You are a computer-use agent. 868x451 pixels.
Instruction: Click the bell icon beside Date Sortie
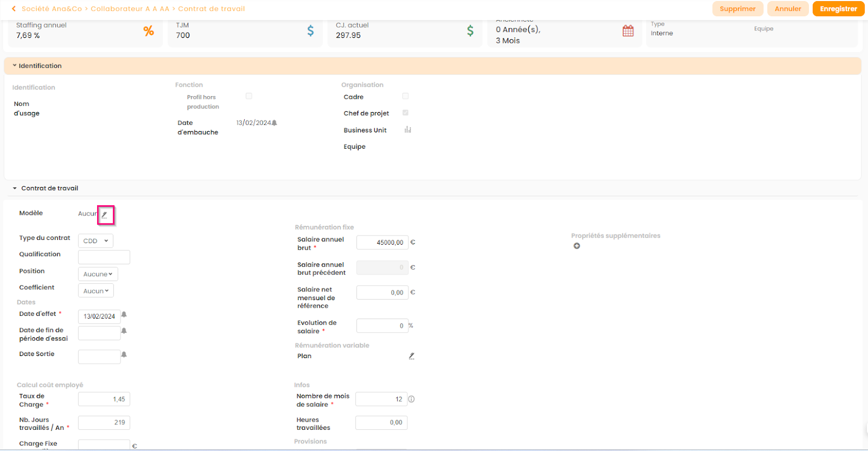pos(124,354)
